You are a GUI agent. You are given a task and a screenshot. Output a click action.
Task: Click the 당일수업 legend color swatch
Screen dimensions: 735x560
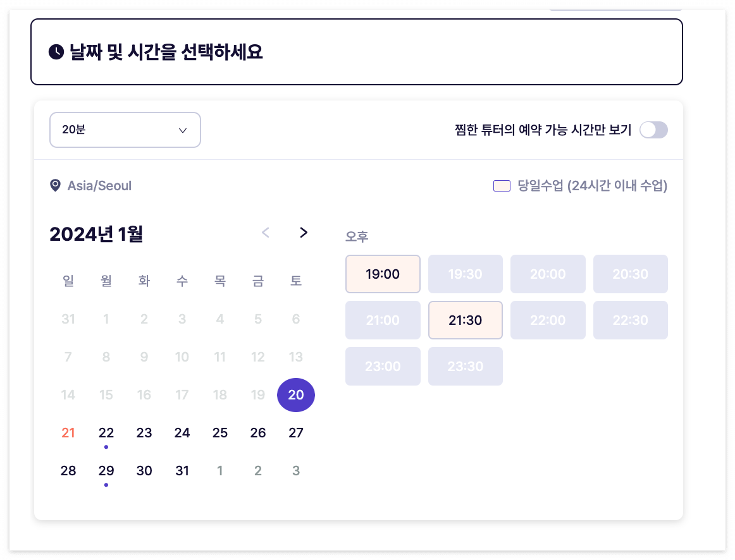(501, 185)
